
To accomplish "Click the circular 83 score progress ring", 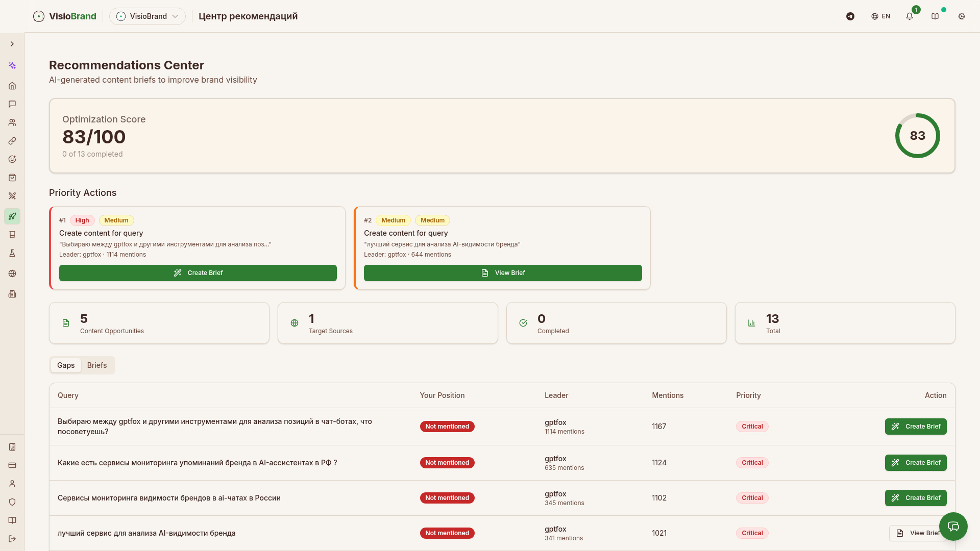I will coord(917,136).
